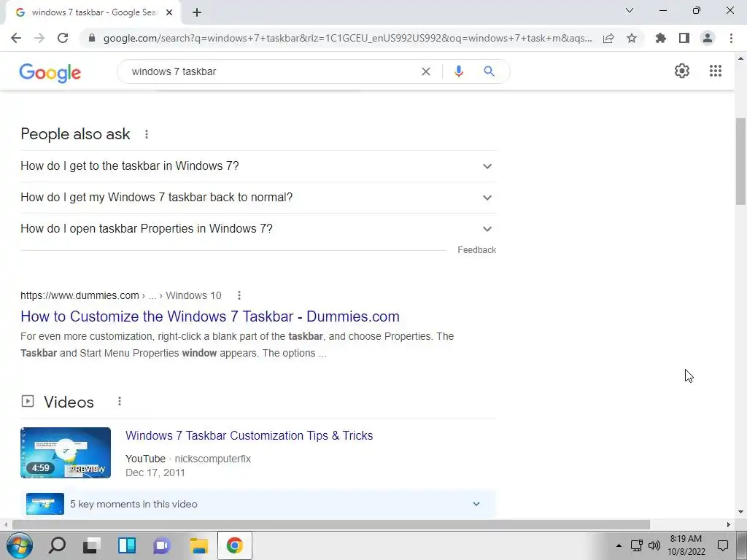
Task: Open the Videos section options menu
Action: 120,402
